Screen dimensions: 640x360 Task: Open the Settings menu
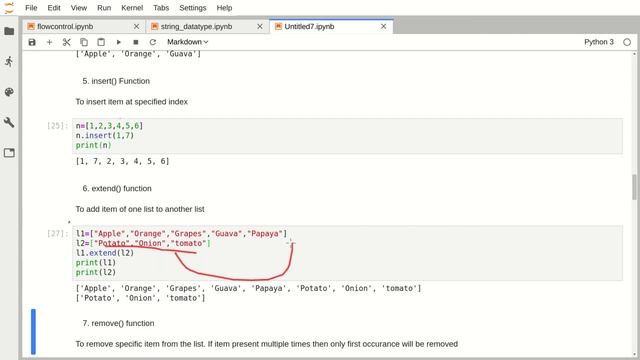(x=193, y=8)
